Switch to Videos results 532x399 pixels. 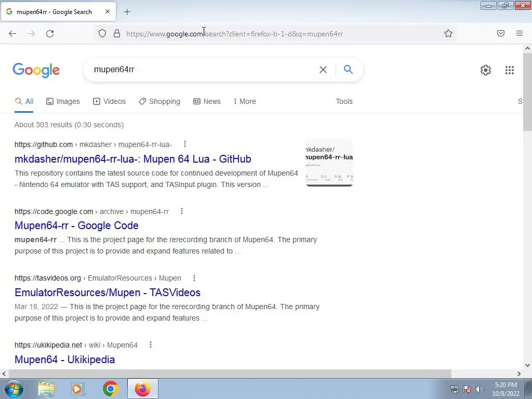click(x=109, y=101)
